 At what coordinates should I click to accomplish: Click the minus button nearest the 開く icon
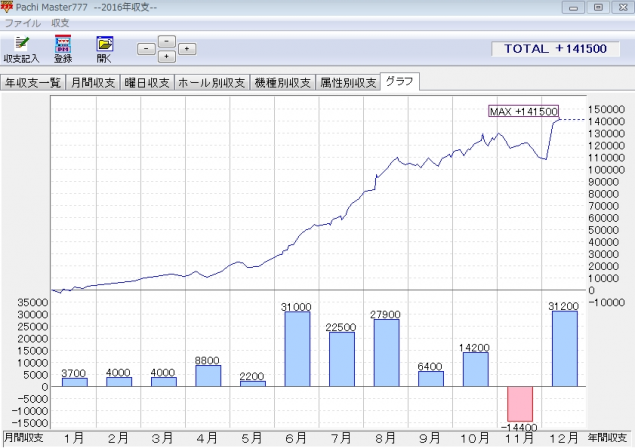(x=146, y=49)
